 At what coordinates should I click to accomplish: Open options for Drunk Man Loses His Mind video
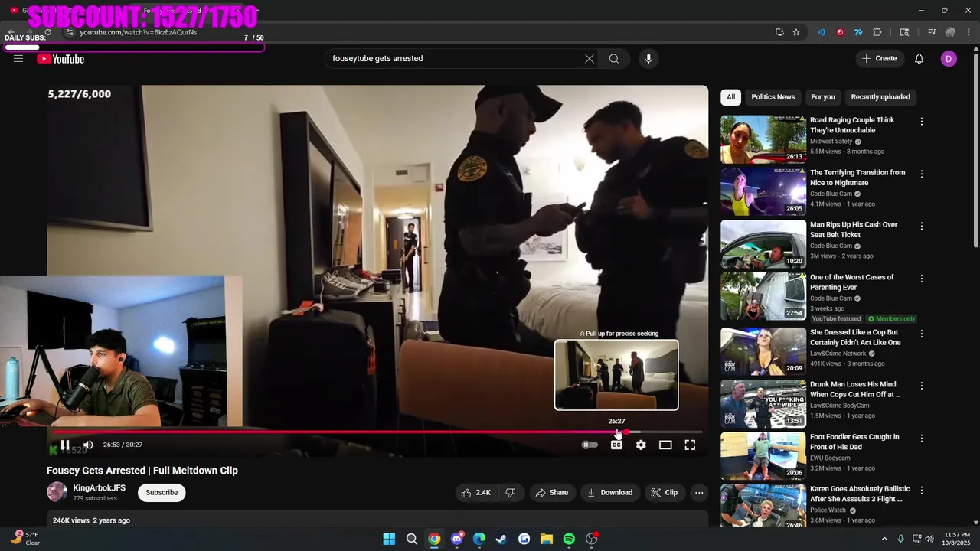click(921, 386)
